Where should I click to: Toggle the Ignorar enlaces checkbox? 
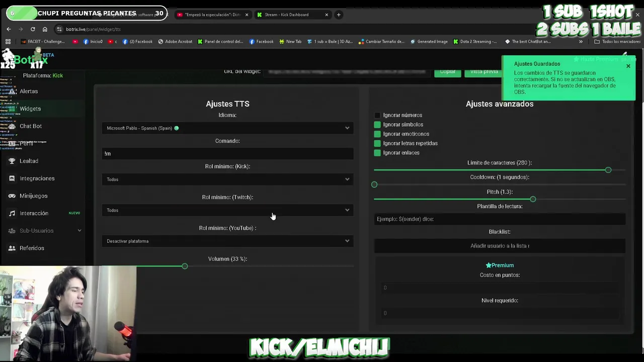pos(377,153)
